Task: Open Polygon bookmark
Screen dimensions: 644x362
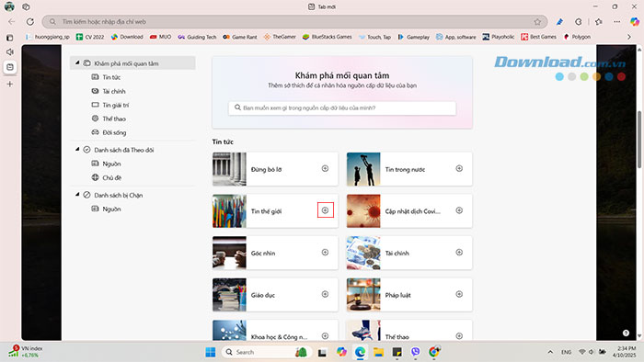Action: pos(577,37)
